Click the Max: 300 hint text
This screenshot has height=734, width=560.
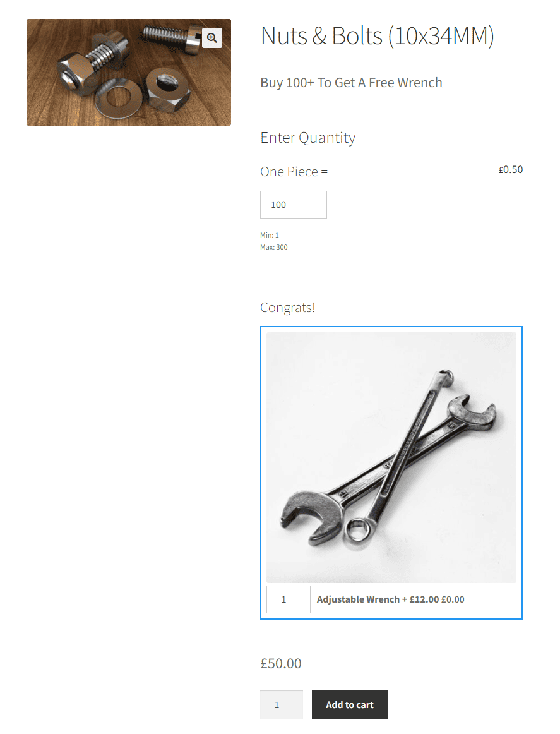click(x=273, y=247)
